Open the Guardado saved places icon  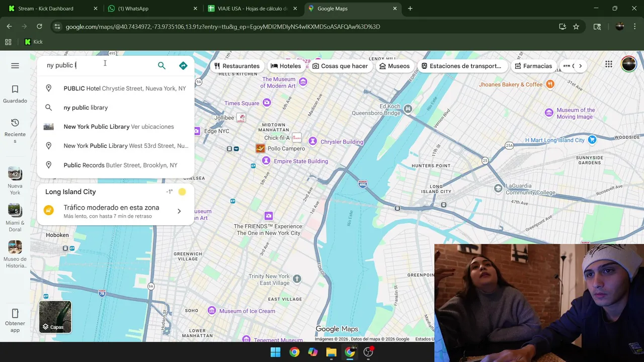[x=15, y=89]
